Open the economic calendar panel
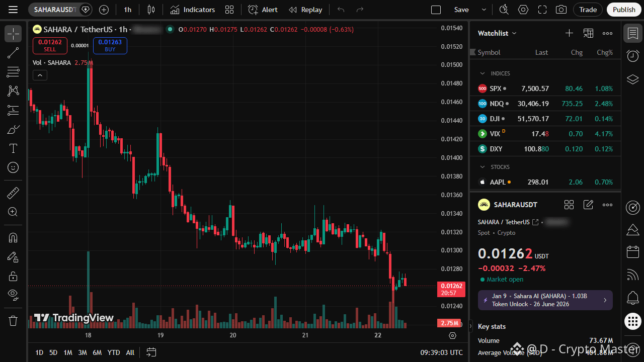644x362 pixels. (x=632, y=252)
